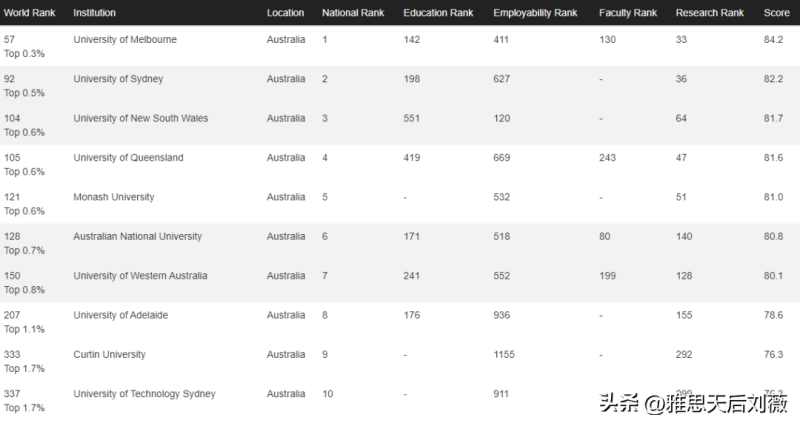This screenshot has height=426, width=800.
Task: Select University of New South Wales
Action: pyautogui.click(x=141, y=118)
